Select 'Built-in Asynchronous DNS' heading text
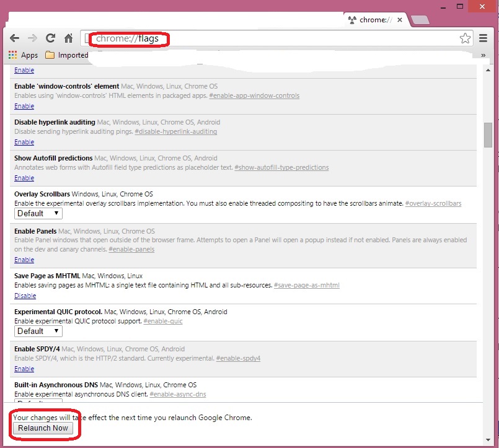The height and width of the screenshot is (448, 499). (x=56, y=385)
